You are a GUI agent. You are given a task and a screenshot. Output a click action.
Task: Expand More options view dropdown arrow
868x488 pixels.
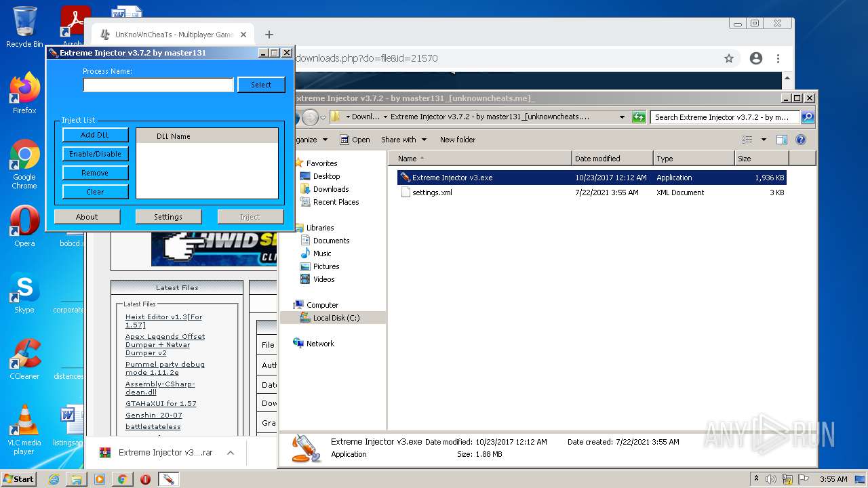[764, 140]
